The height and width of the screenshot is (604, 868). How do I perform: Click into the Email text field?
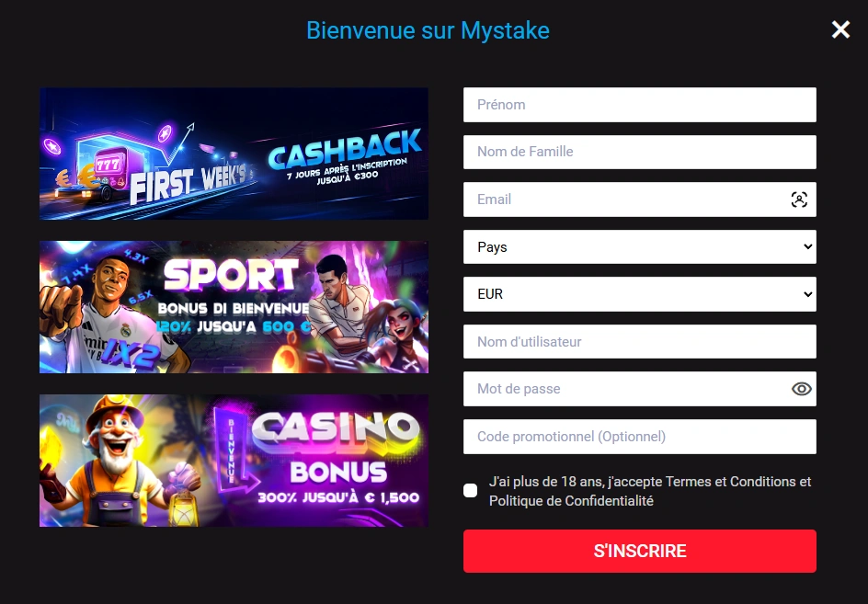(625, 199)
